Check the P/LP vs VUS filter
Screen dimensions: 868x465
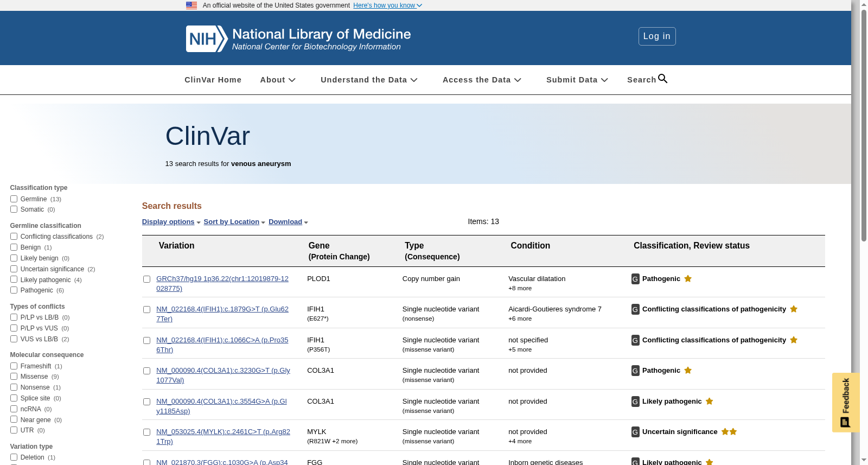point(14,328)
